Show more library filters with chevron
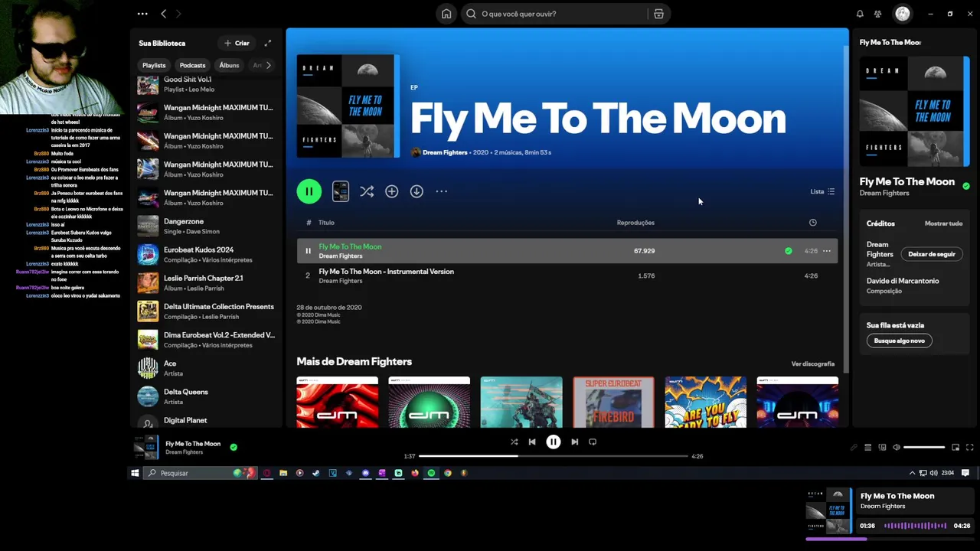 pos(269,65)
